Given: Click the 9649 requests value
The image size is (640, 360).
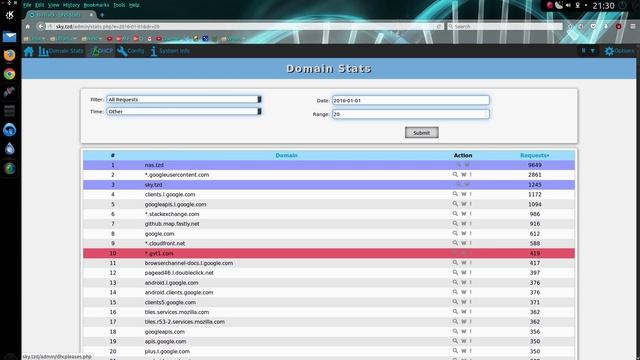Looking at the screenshot, I should [x=535, y=165].
